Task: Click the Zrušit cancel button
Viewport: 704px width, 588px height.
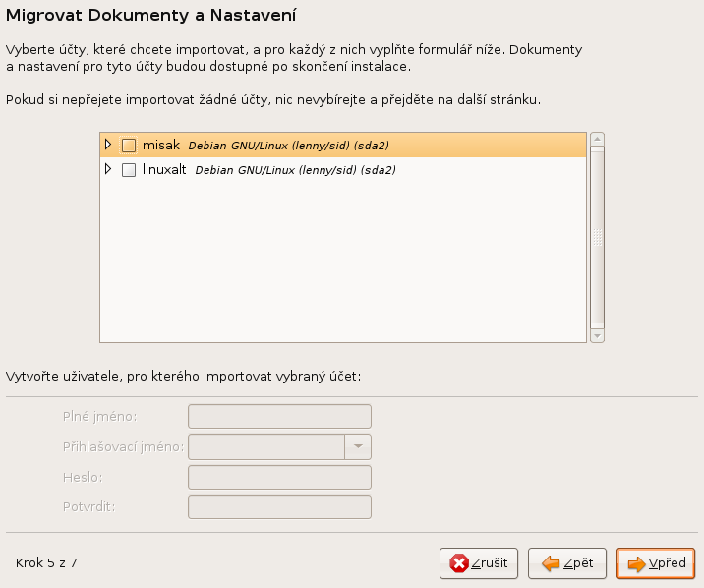Action: click(x=479, y=562)
